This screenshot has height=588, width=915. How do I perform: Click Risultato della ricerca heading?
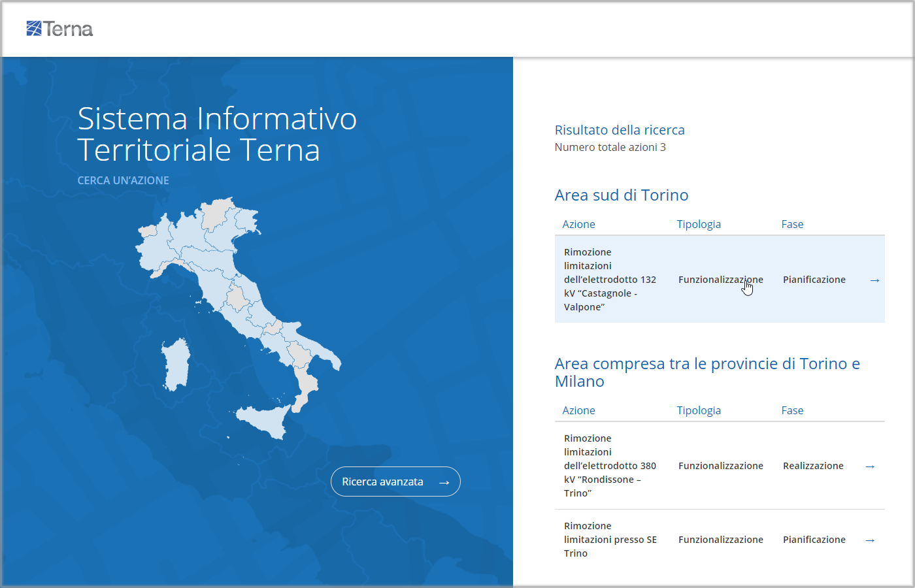pos(620,130)
